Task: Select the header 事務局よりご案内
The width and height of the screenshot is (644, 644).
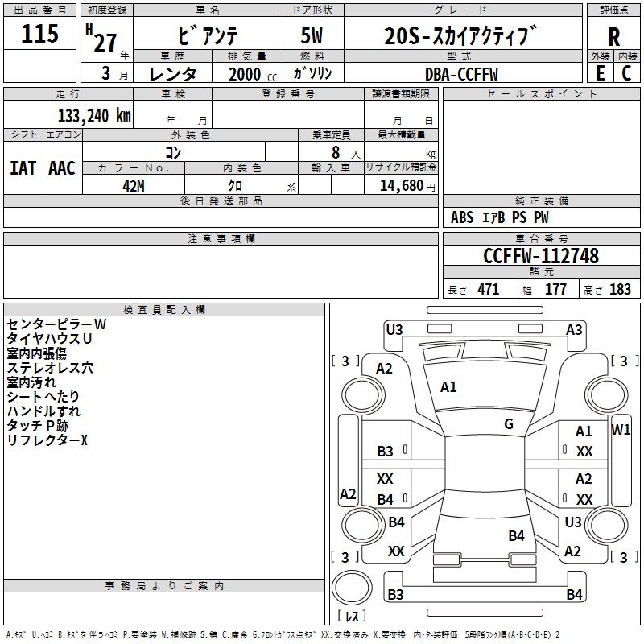Action: [x=164, y=586]
